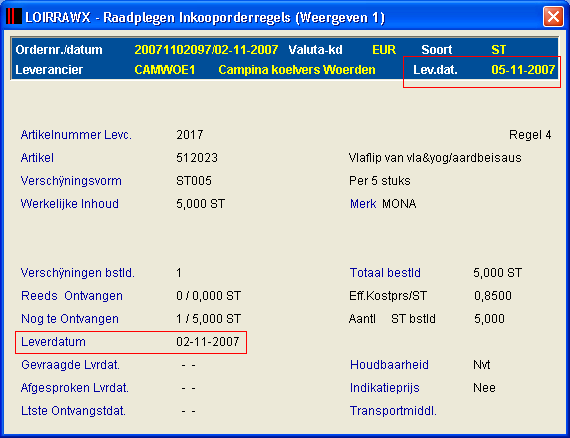This screenshot has width=570, height=438.
Task: Select the Leverdatum value 02-11-2007
Action: (208, 342)
